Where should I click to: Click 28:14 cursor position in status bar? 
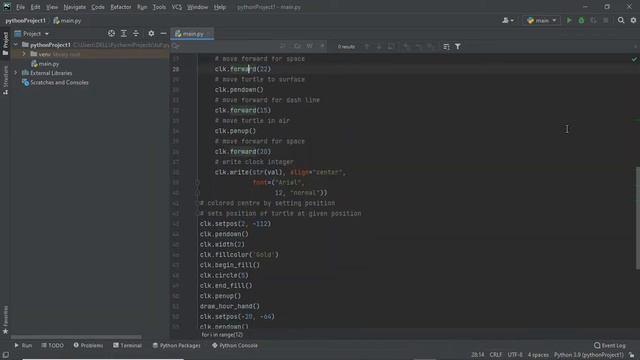pos(478,355)
